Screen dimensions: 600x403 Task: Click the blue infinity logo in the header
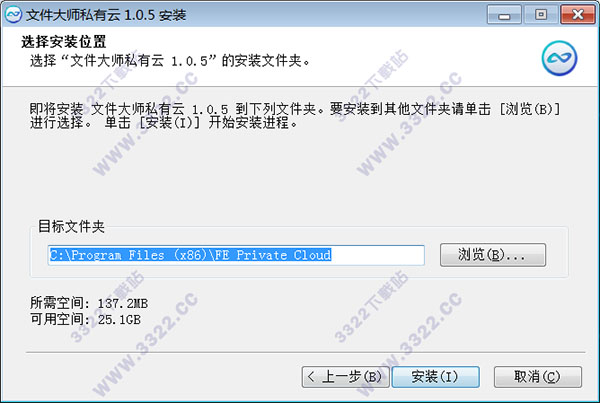pyautogui.click(x=559, y=58)
